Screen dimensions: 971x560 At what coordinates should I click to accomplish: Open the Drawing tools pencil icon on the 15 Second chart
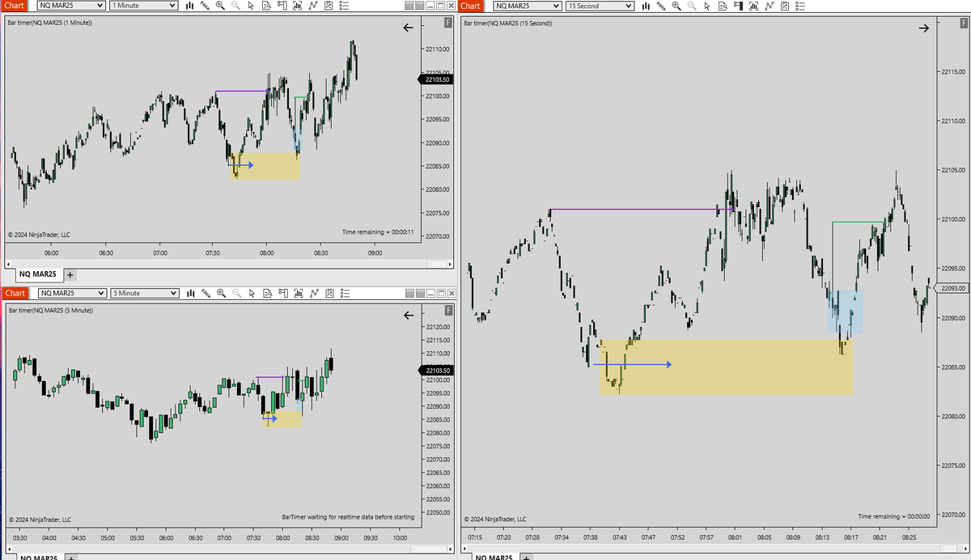coord(661,6)
